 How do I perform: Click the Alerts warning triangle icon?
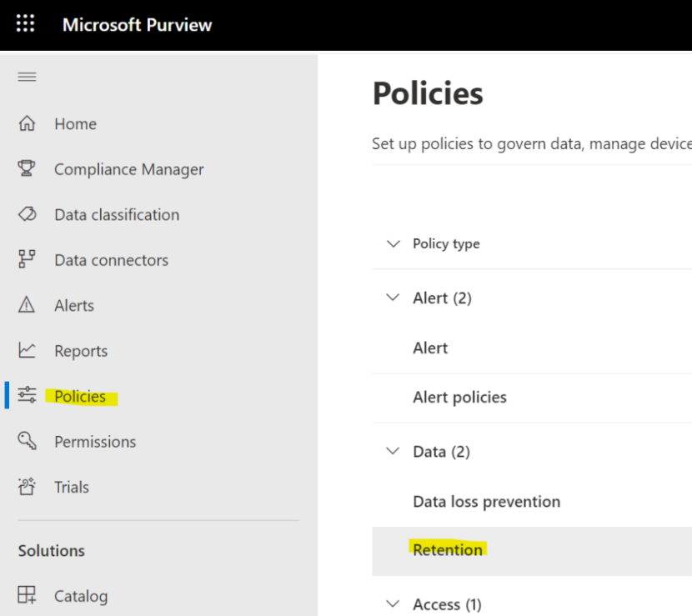(x=27, y=305)
